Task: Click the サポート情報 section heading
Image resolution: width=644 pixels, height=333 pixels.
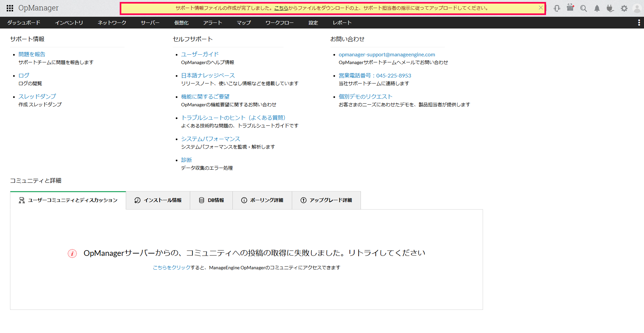Action: point(27,39)
